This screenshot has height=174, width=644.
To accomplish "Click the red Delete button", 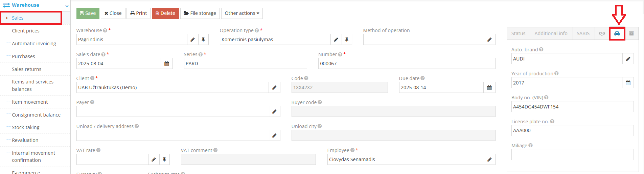I will (165, 13).
